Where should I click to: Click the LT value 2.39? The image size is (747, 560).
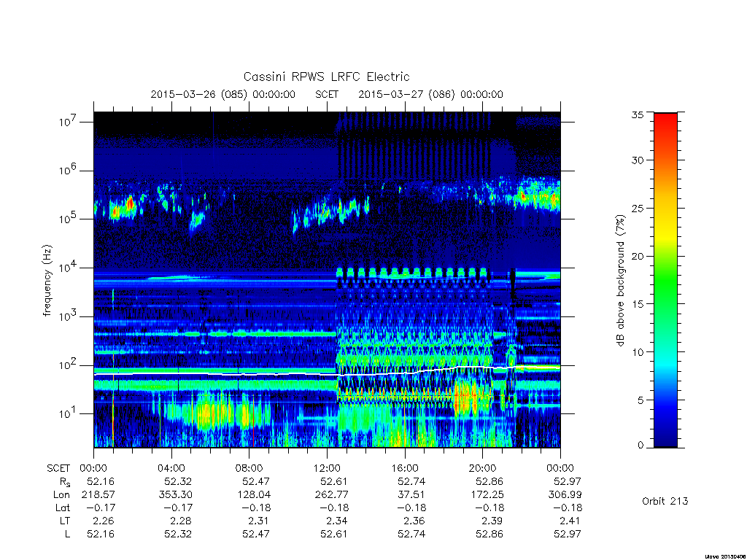(x=494, y=521)
